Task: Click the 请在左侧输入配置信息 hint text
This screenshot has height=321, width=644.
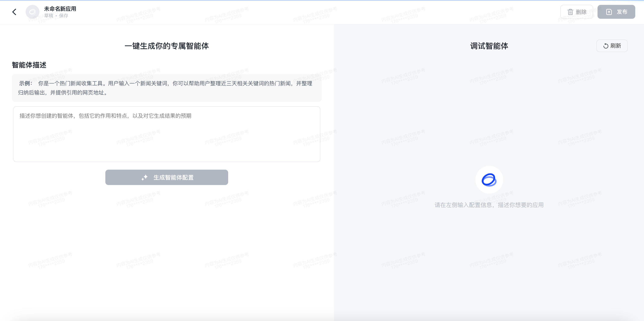Action: coord(489,205)
